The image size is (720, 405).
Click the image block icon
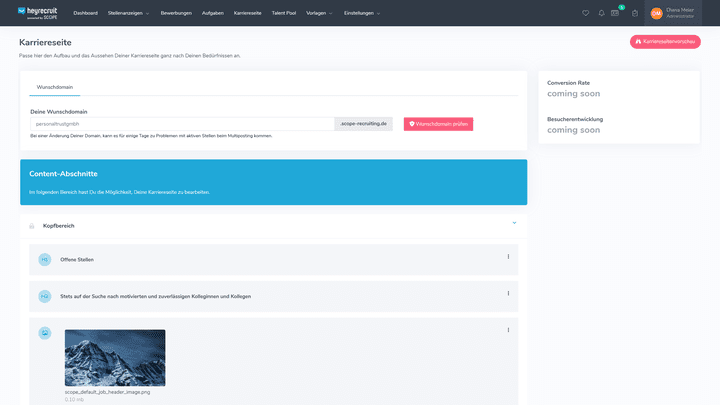44,333
